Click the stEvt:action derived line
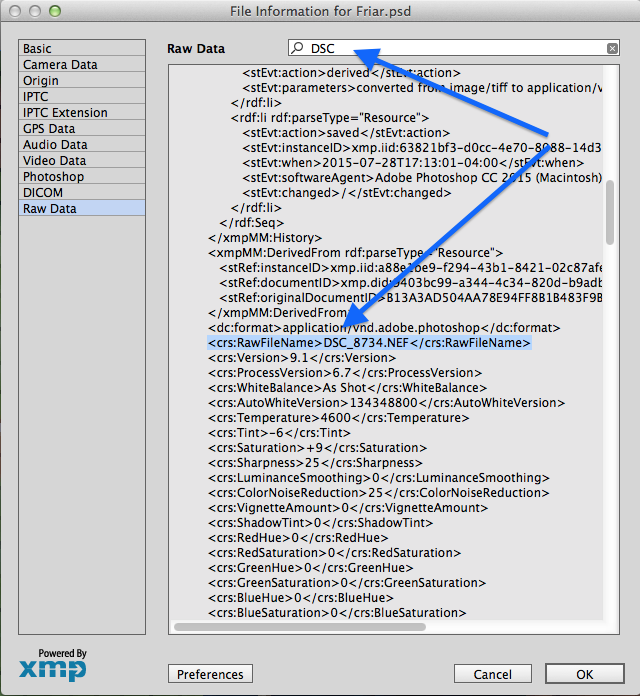 pyautogui.click(x=352, y=73)
